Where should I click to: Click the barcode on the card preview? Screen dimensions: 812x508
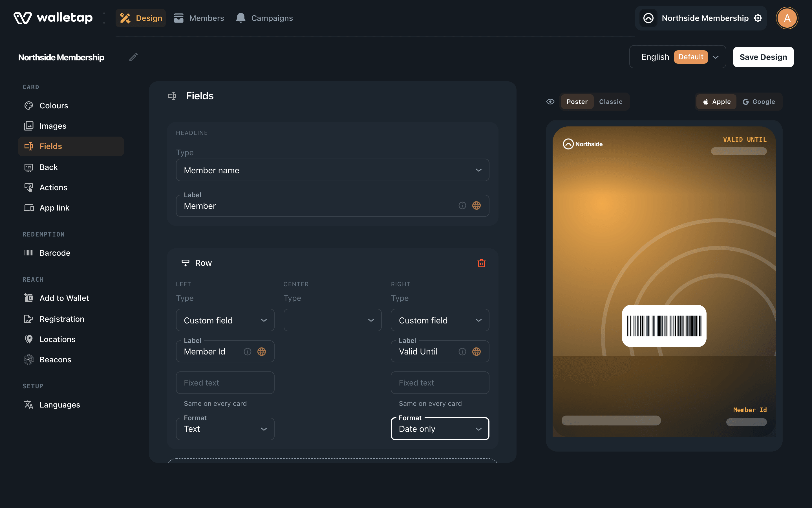click(664, 326)
